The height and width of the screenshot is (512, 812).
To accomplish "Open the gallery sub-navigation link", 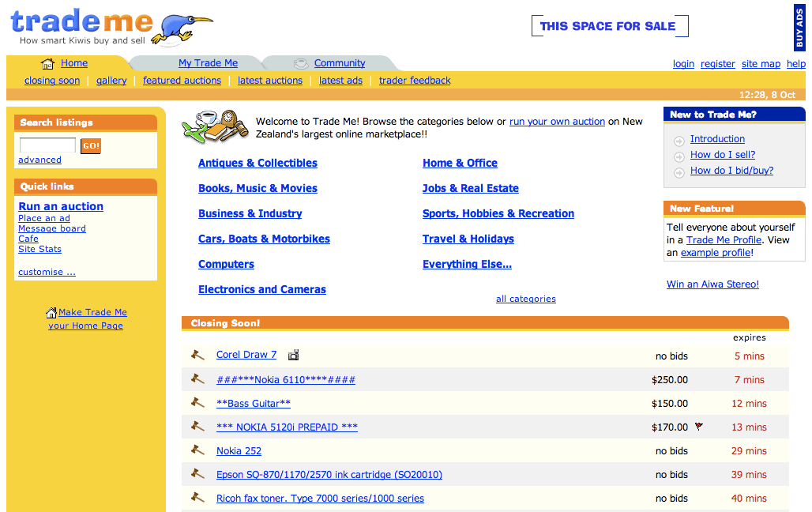I will pyautogui.click(x=111, y=81).
